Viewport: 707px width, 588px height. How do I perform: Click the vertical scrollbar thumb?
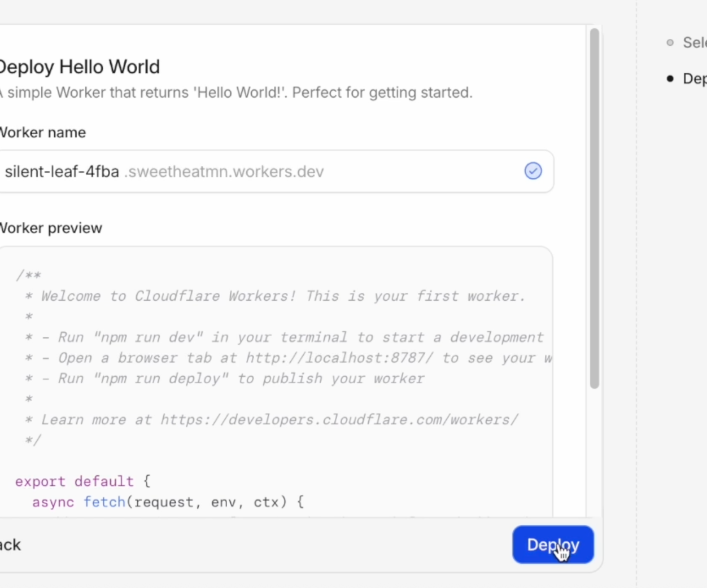pyautogui.click(x=594, y=209)
